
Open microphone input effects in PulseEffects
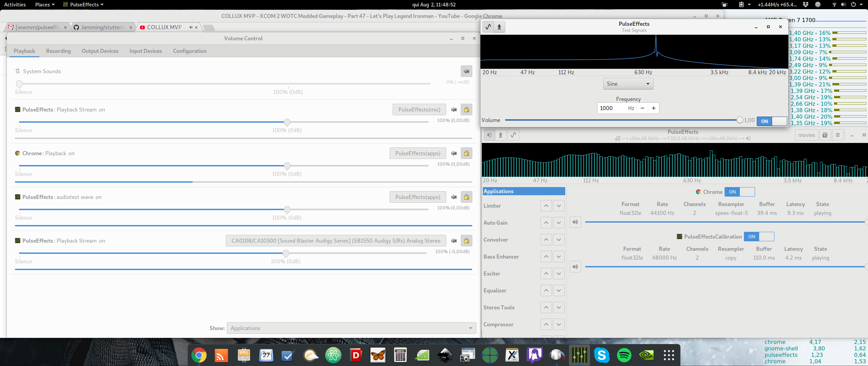(x=500, y=135)
